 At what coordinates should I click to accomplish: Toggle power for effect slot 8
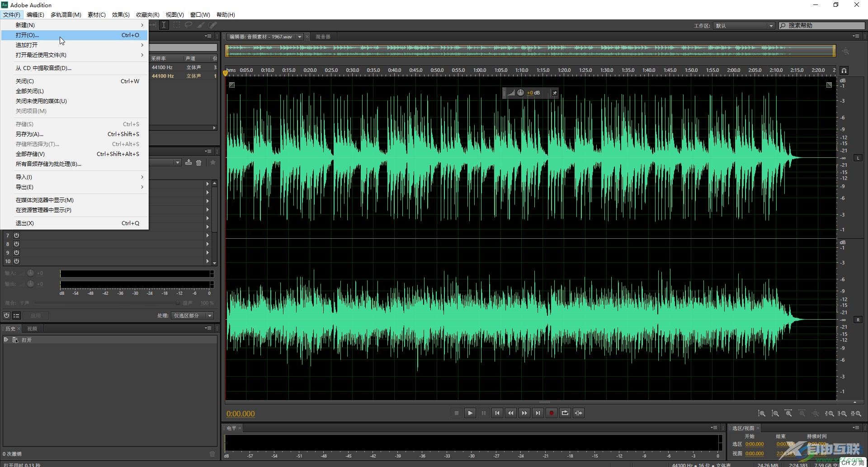(16, 244)
